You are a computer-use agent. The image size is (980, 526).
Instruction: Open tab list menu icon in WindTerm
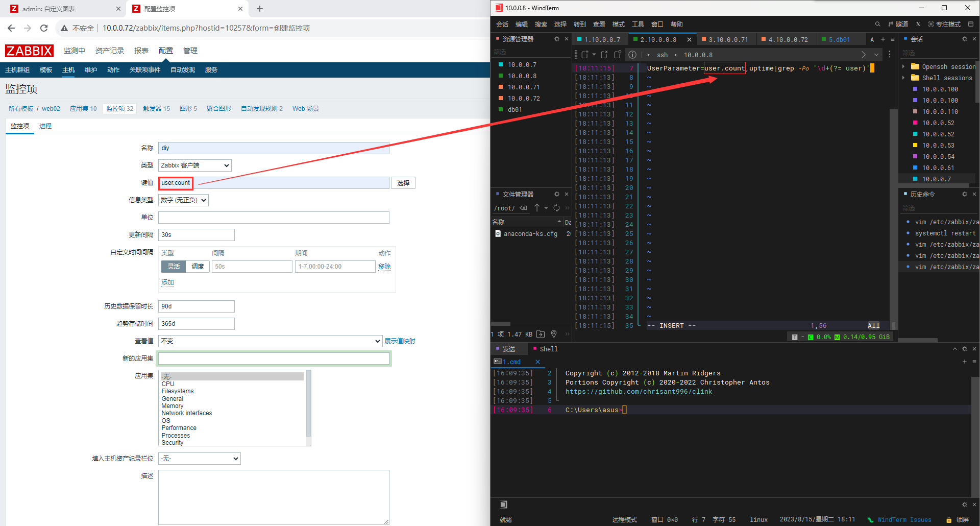pos(893,39)
